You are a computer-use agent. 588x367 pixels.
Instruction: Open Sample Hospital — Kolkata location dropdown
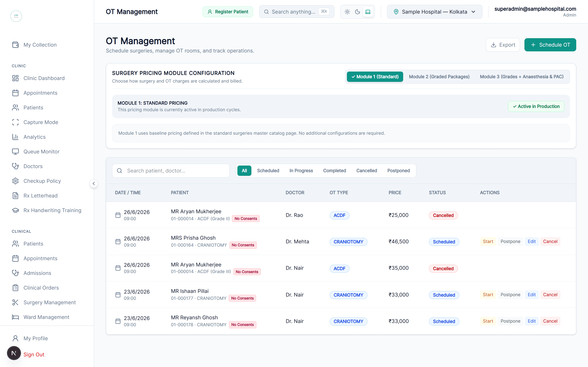(434, 12)
